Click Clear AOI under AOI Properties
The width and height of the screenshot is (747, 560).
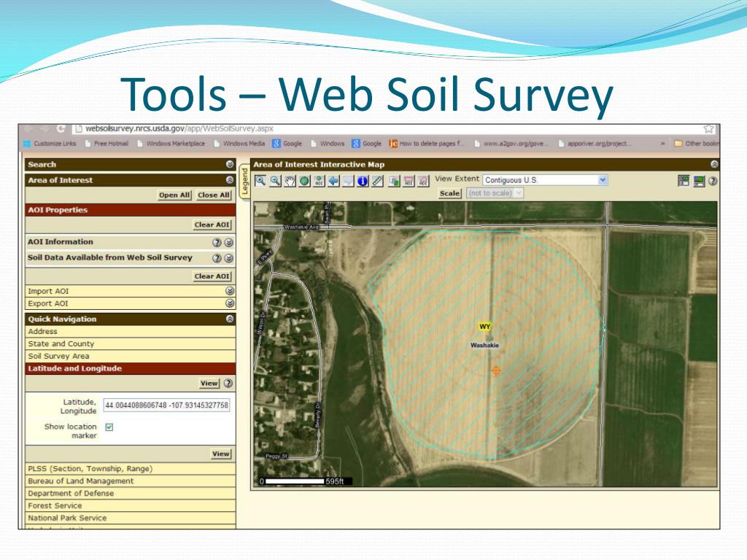coord(212,225)
